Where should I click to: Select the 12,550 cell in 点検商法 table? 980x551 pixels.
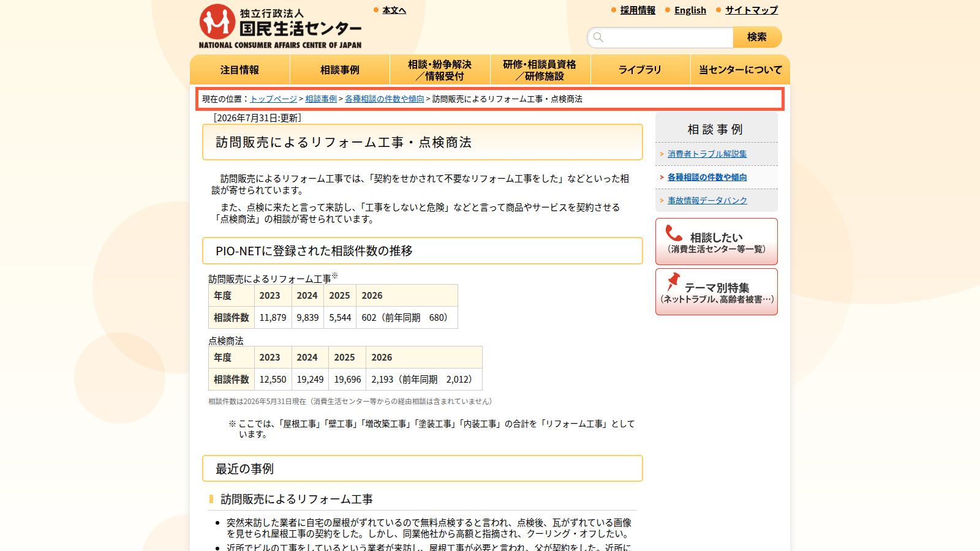[x=273, y=380]
